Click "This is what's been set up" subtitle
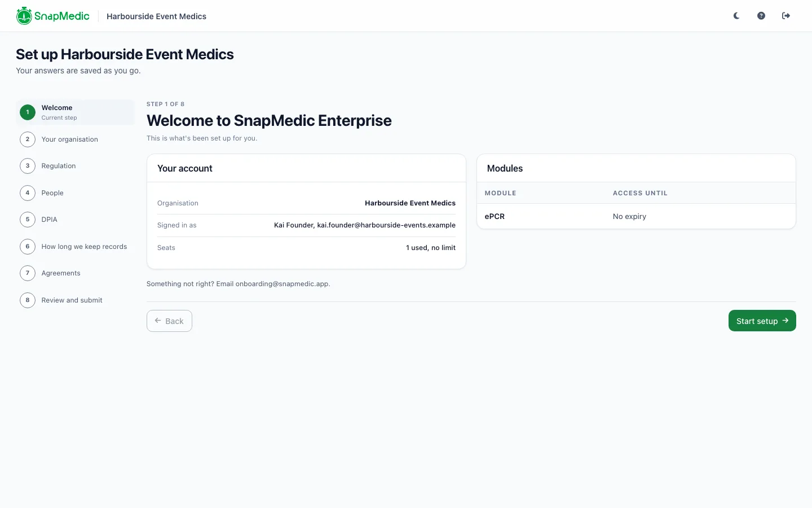The image size is (812, 508). [x=202, y=138]
